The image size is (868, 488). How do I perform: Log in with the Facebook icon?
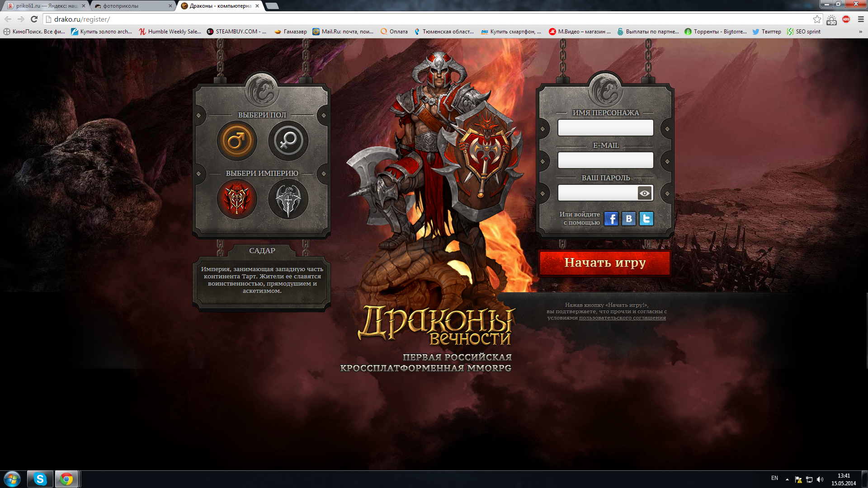click(x=611, y=219)
